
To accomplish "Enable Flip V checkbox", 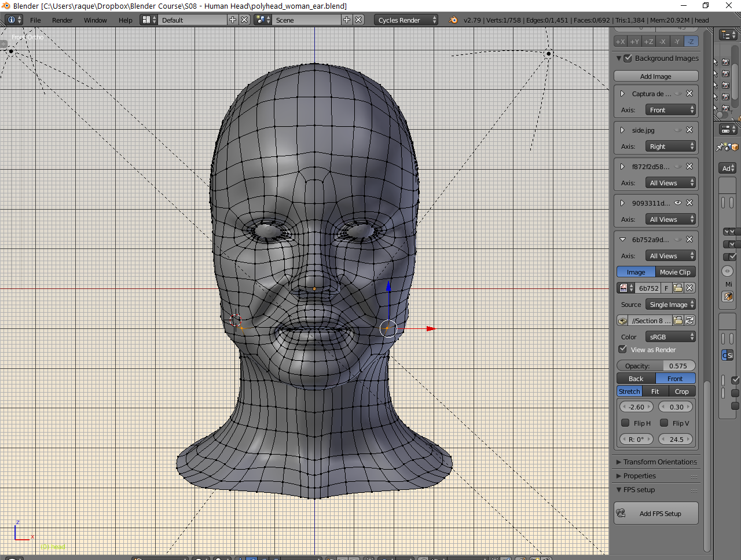I will (x=664, y=423).
